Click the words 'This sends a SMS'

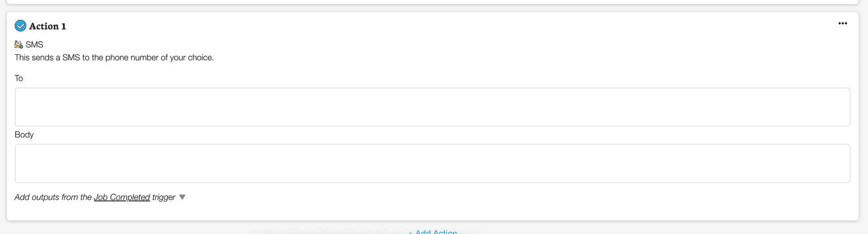pos(47,57)
